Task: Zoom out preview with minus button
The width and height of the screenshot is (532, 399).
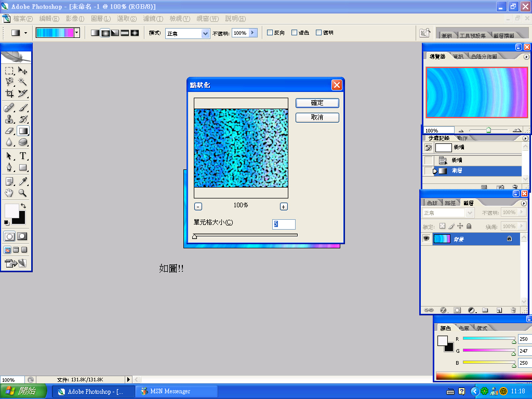Action: (198, 206)
